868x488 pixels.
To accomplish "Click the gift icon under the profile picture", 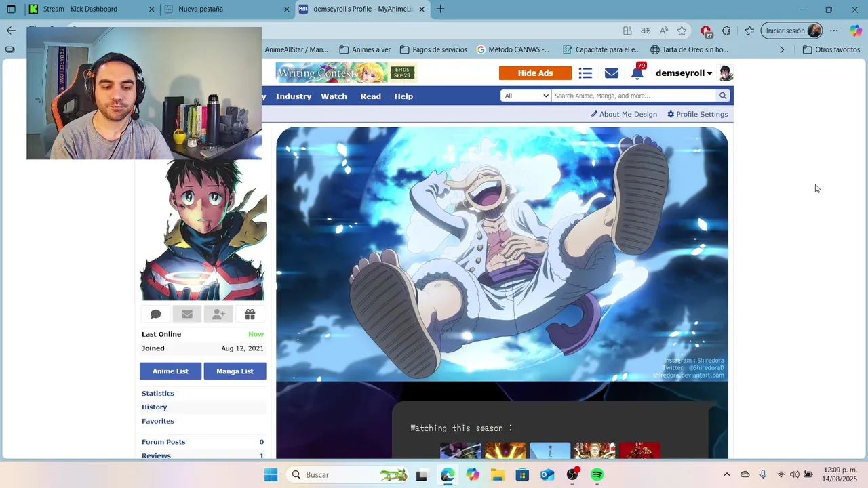I will click(x=250, y=314).
